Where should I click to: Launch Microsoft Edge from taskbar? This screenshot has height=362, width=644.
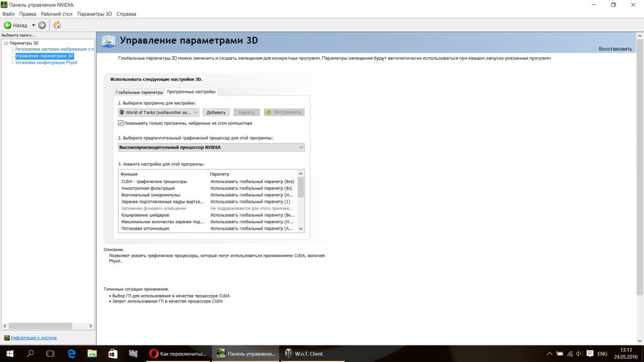point(71,354)
